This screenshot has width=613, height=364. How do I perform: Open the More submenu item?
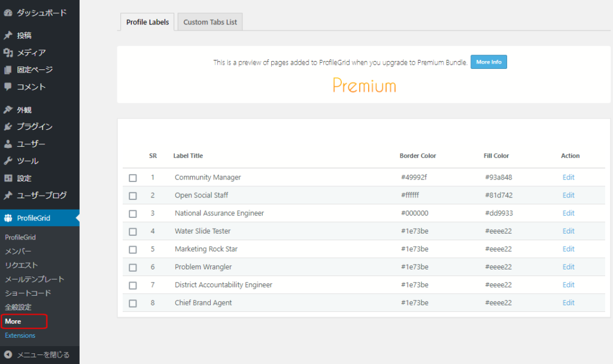point(13,321)
